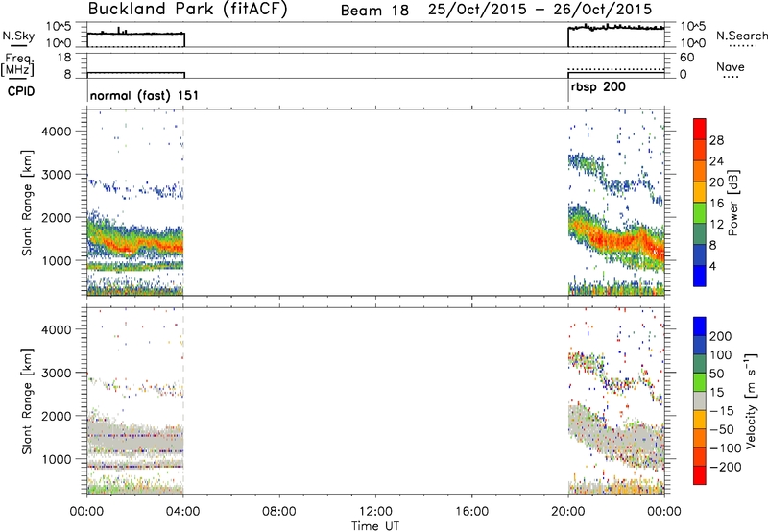The height and width of the screenshot is (532, 768).
Task: Click the 'Time UT' axis title
Action: point(375,526)
